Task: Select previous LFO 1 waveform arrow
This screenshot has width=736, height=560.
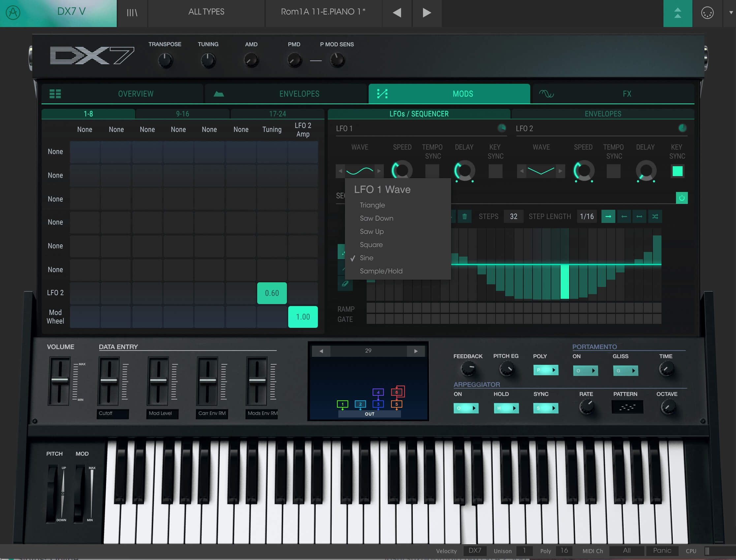Action: tap(340, 171)
